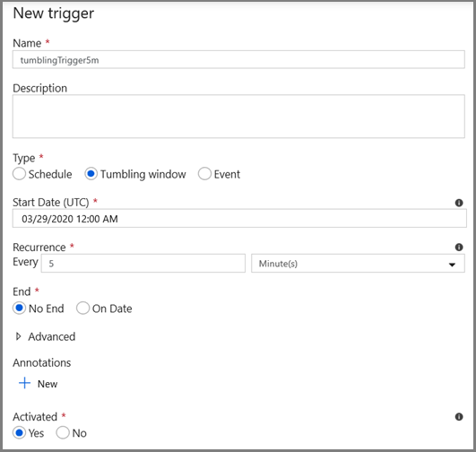Focus the Name field tumblingTrigger5m
476x452 pixels.
click(x=238, y=59)
